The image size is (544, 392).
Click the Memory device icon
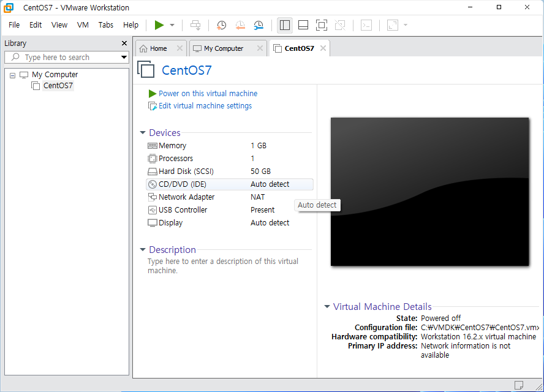(153, 146)
